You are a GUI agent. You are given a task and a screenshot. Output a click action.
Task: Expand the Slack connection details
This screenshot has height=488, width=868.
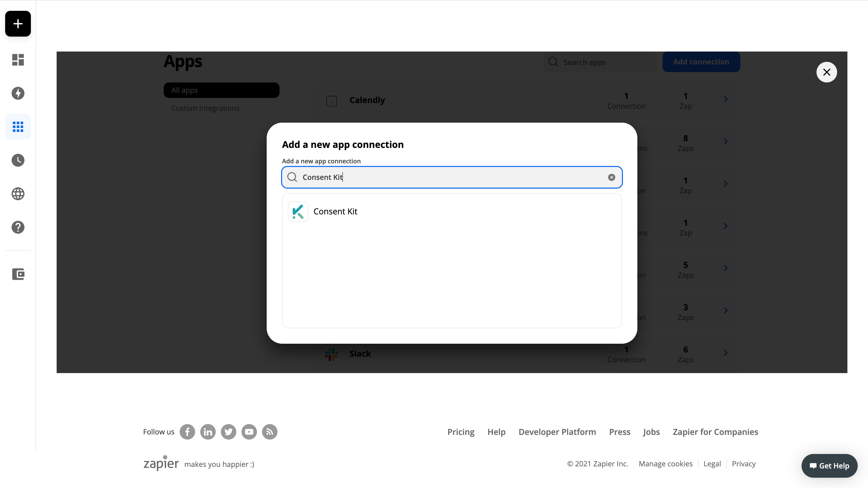(x=726, y=353)
